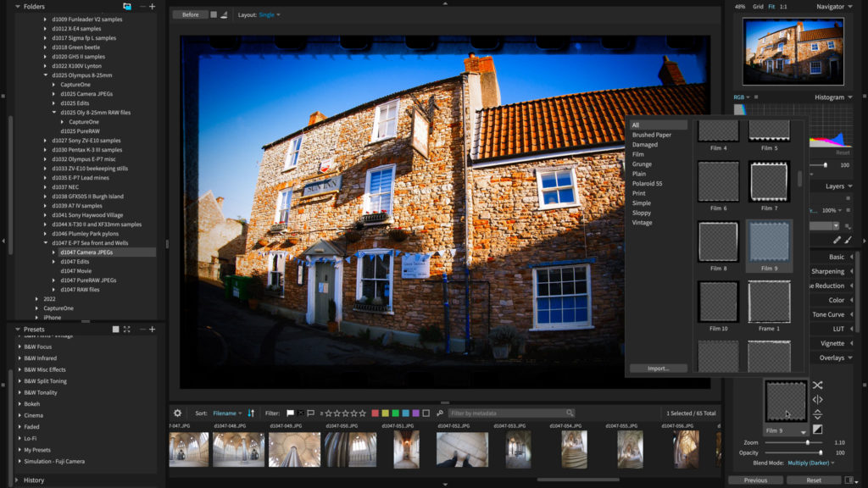Image resolution: width=868 pixels, height=488 pixels.
Task: Randomize the overlay with shuffle icon
Action: point(818,385)
